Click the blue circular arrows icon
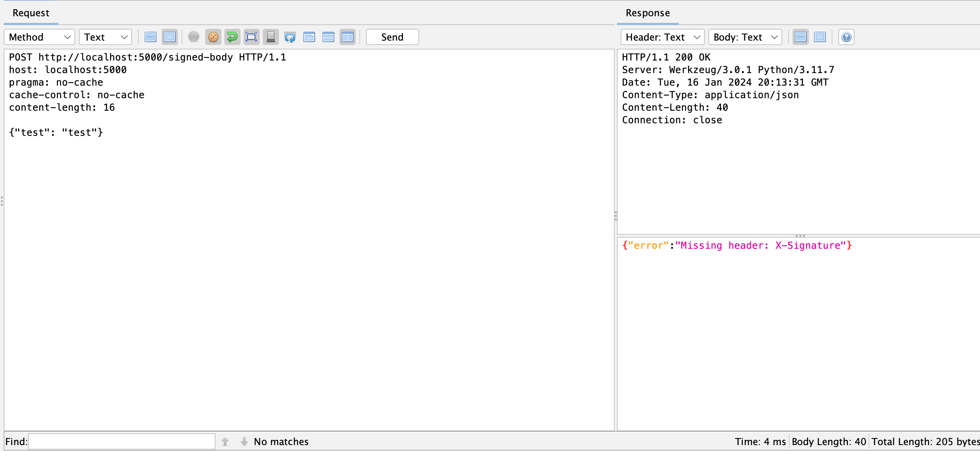 click(290, 37)
